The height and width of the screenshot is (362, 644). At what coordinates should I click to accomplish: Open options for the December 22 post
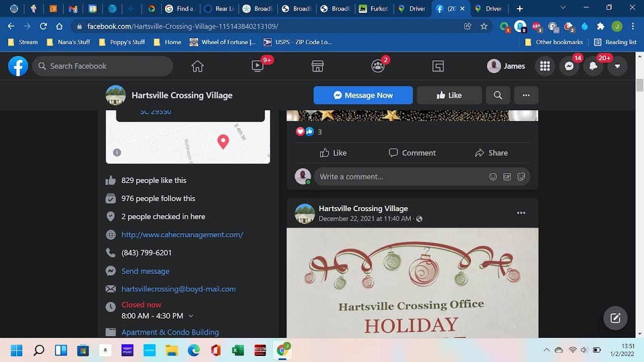point(521,213)
